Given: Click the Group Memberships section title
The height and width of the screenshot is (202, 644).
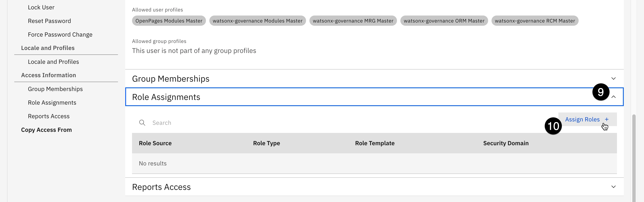Looking at the screenshot, I should tap(171, 79).
